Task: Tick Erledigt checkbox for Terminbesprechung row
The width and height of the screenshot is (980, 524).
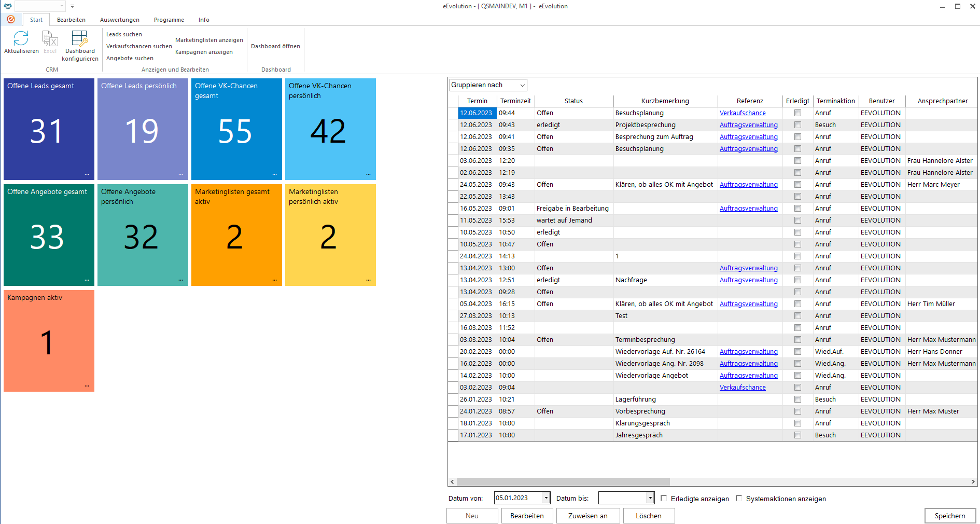Action: 797,340
